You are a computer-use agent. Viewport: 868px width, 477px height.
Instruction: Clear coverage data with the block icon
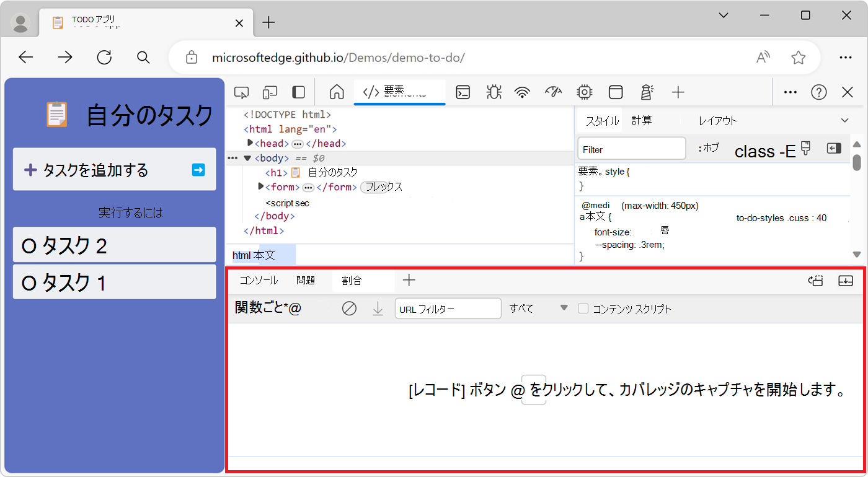349,308
